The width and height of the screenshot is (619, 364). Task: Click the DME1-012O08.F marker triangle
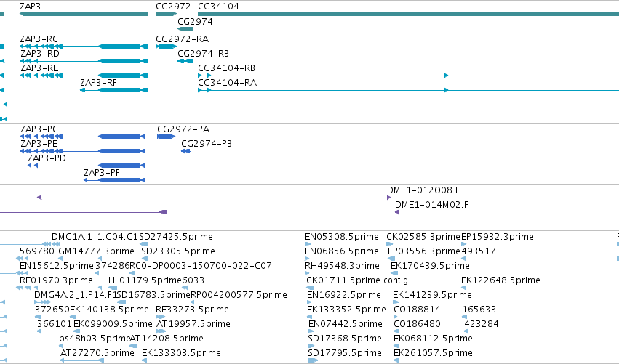(389, 198)
